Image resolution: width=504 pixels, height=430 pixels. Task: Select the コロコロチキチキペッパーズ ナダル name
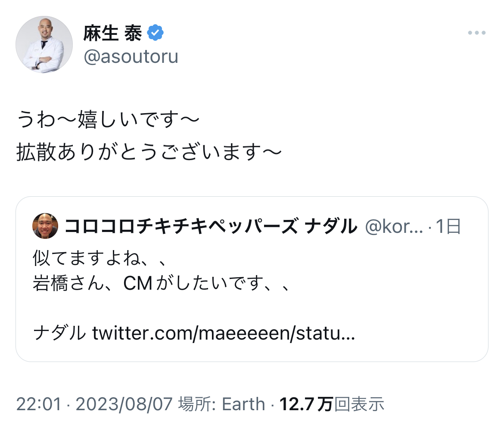pos(210,226)
